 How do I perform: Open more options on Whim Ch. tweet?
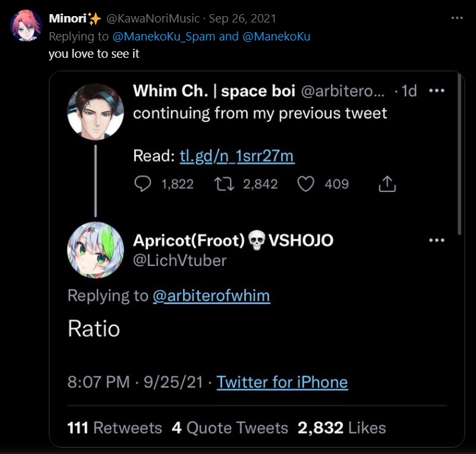click(437, 91)
